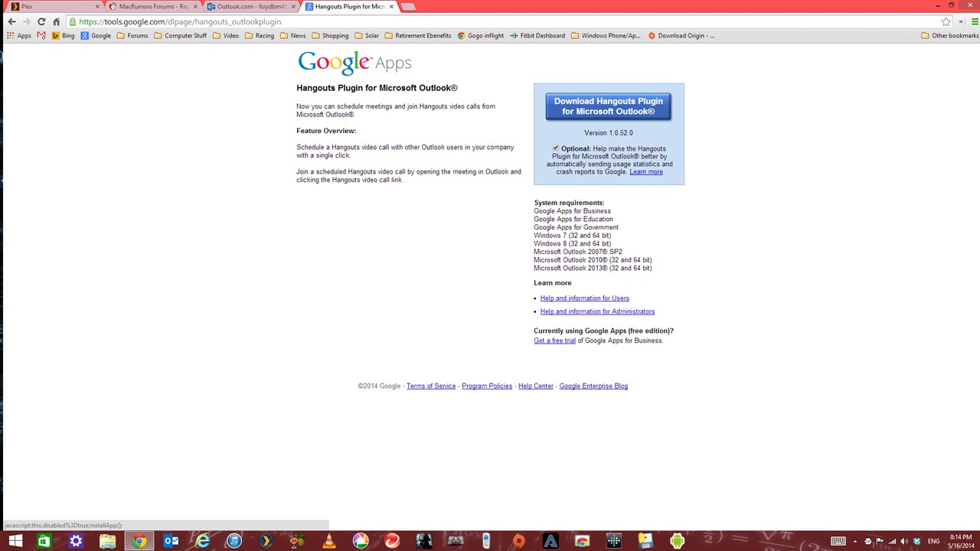Open the Forums bookmarks folder
Image resolution: width=980 pixels, height=551 pixels.
tap(132, 35)
